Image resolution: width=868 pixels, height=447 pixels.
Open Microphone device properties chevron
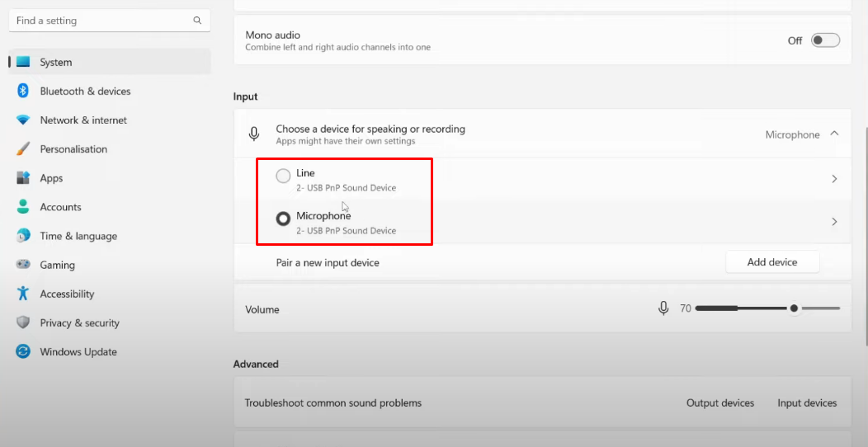click(x=834, y=221)
